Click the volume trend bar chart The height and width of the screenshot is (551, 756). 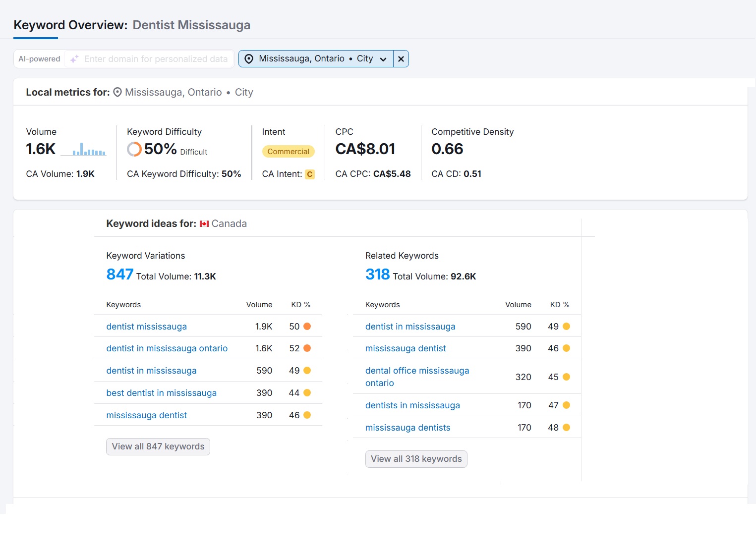tap(89, 150)
